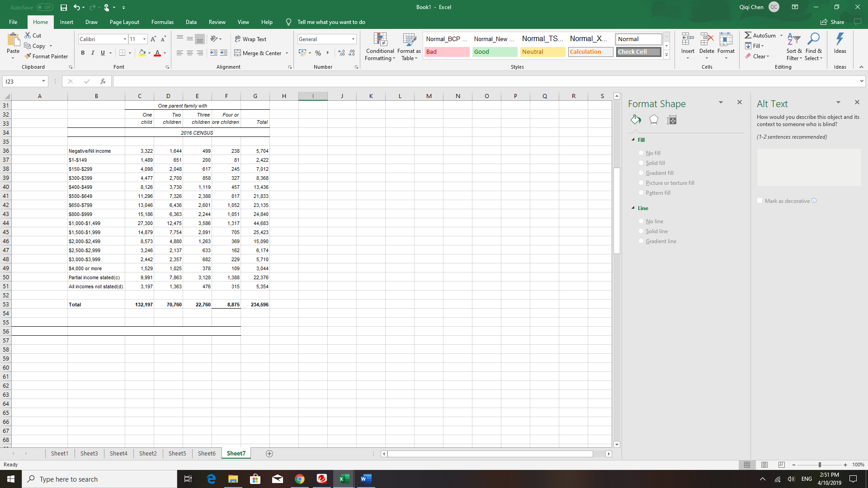Open the font name Calibri dropdown

[125, 39]
